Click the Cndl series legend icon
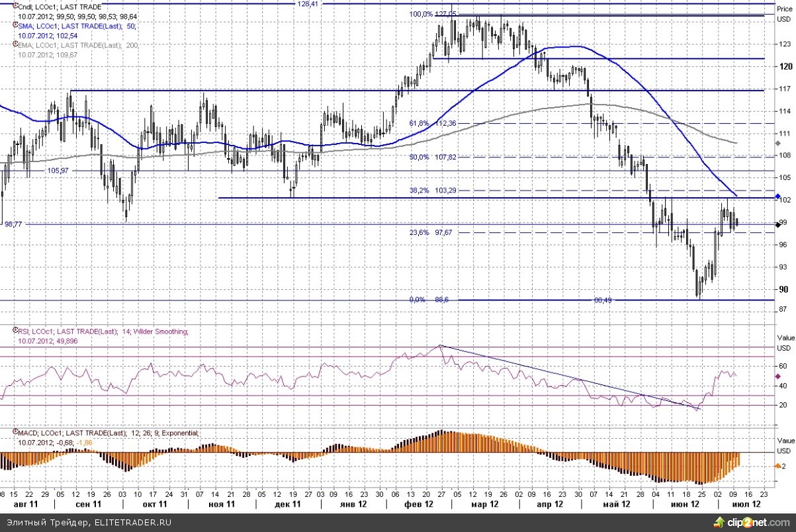 pyautogui.click(x=14, y=7)
